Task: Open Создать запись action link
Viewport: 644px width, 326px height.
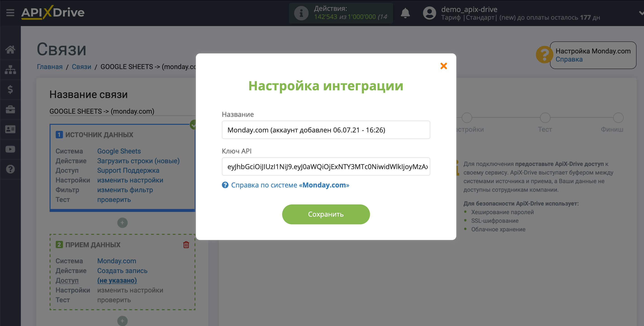Action: (x=122, y=271)
